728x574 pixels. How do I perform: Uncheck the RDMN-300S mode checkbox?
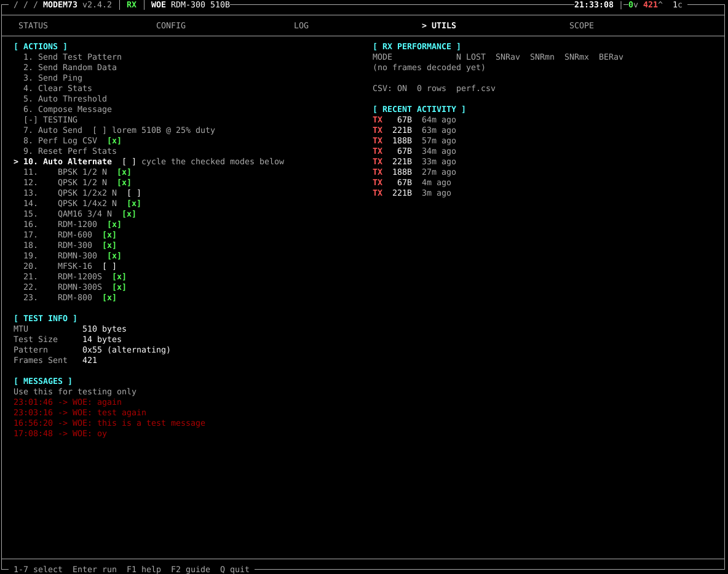119,287
